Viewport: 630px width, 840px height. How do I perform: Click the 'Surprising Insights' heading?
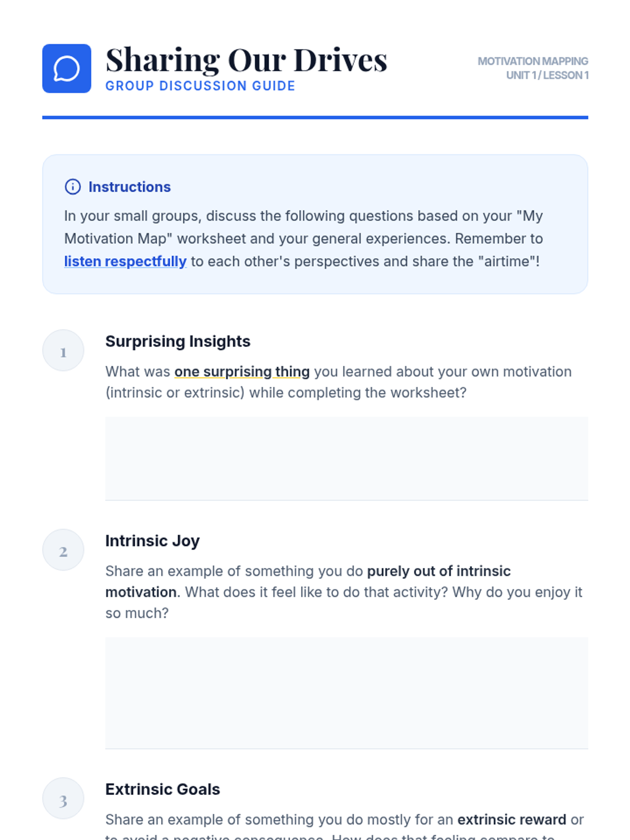(x=178, y=341)
